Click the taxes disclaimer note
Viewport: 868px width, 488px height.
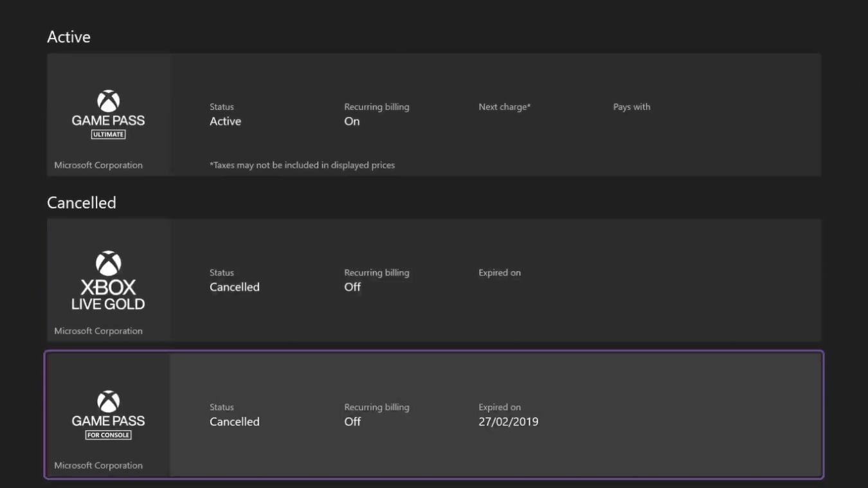pyautogui.click(x=302, y=165)
